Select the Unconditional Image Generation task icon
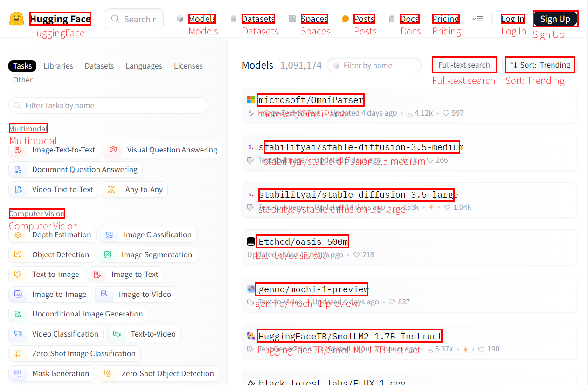This screenshot has width=588, height=385. (x=19, y=314)
